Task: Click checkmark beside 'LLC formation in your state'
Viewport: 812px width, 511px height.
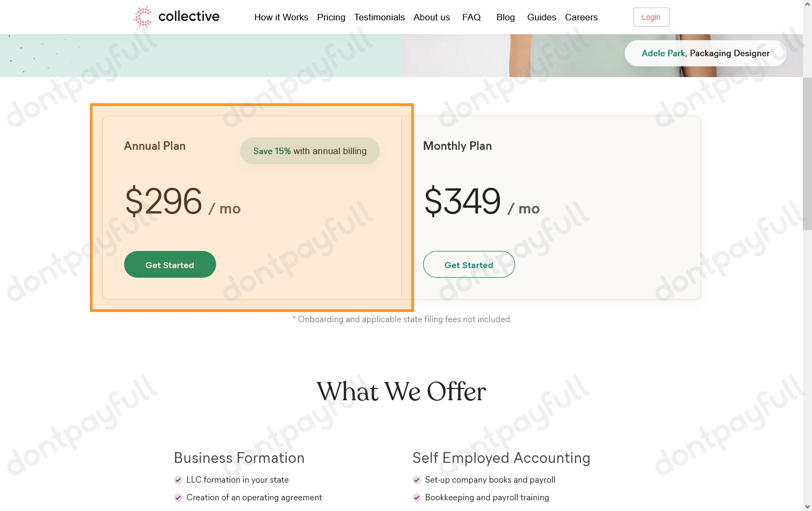Action: coord(178,480)
